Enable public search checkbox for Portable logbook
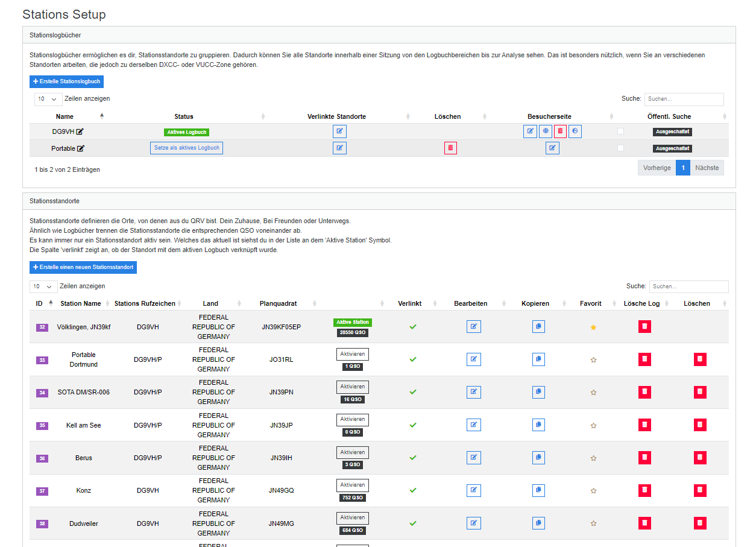 (x=620, y=148)
